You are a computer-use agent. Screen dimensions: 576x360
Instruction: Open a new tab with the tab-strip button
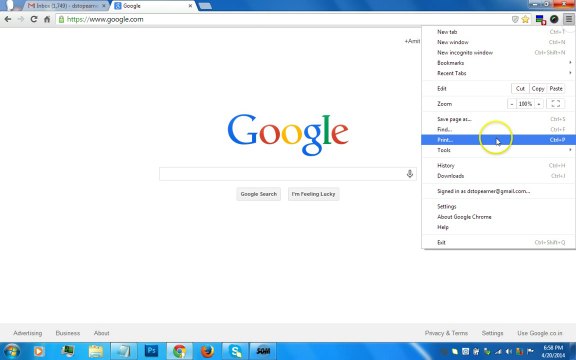(205, 6)
